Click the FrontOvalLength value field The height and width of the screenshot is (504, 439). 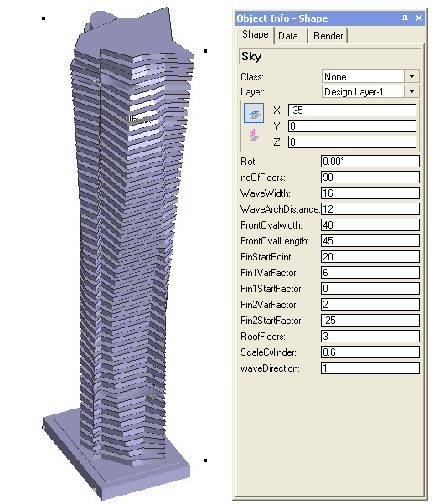click(370, 241)
